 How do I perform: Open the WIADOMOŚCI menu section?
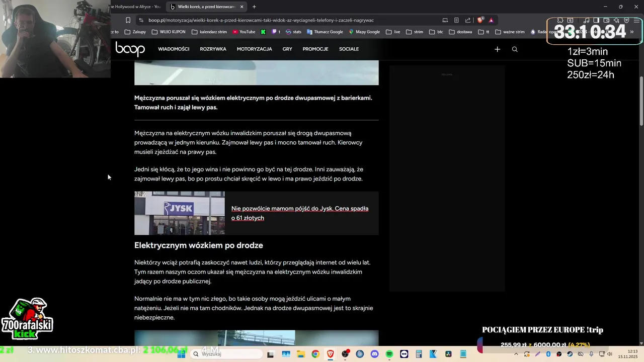(174, 49)
